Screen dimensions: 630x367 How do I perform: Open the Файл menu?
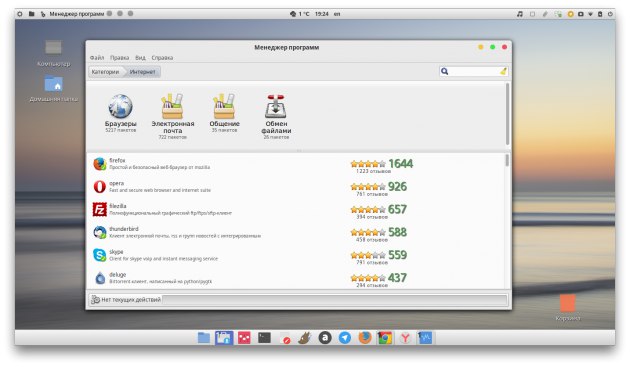pyautogui.click(x=97, y=58)
